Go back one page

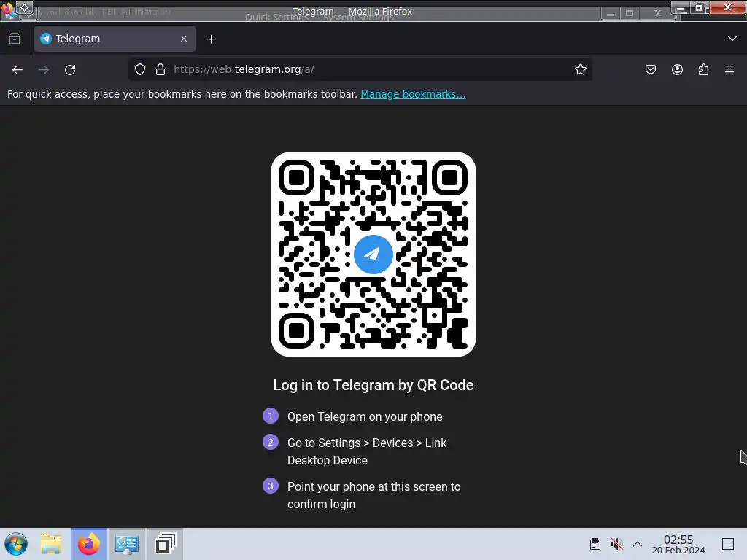pos(18,69)
